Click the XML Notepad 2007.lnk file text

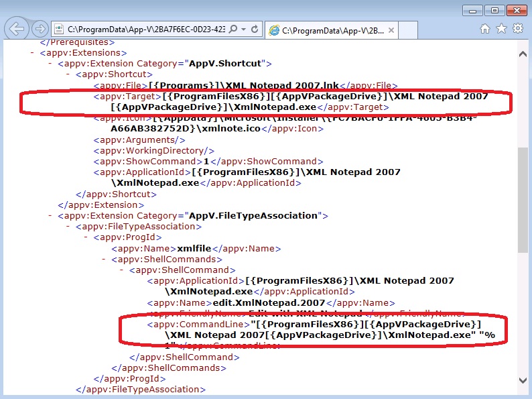282,85
